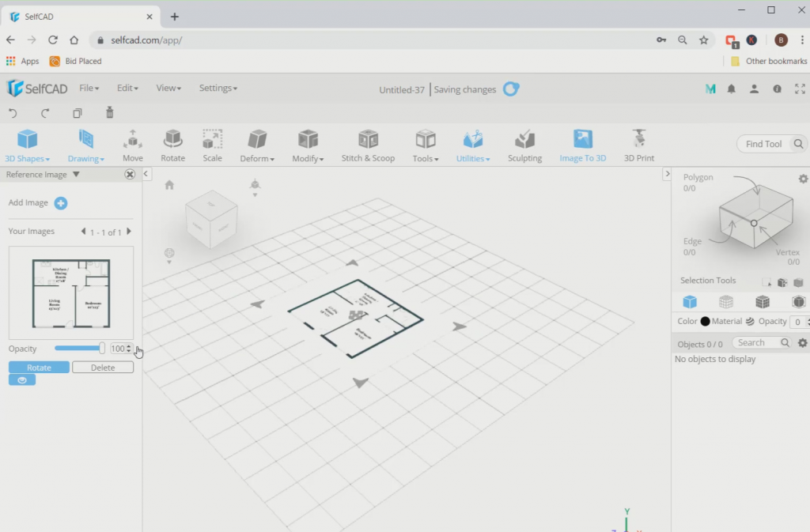
Task: Activate the Sculpting tool
Action: [524, 143]
